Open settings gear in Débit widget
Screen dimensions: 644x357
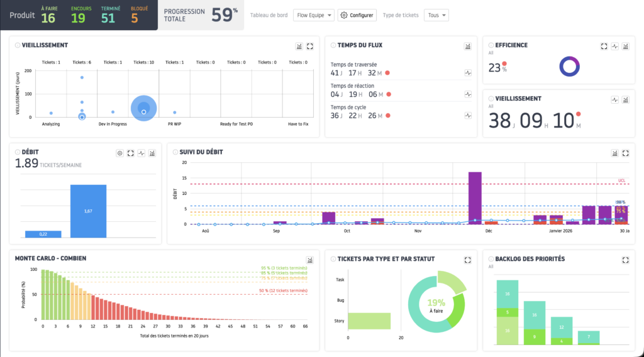coord(119,153)
